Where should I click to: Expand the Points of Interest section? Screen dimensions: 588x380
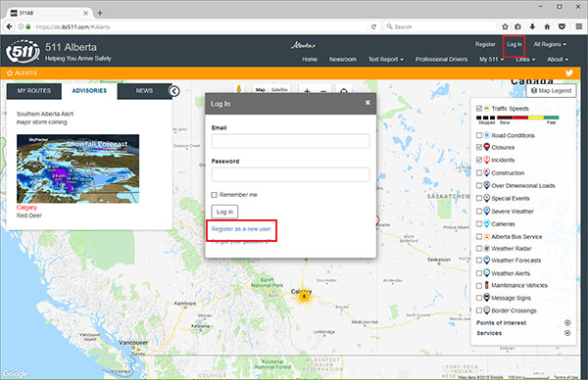[567, 322]
